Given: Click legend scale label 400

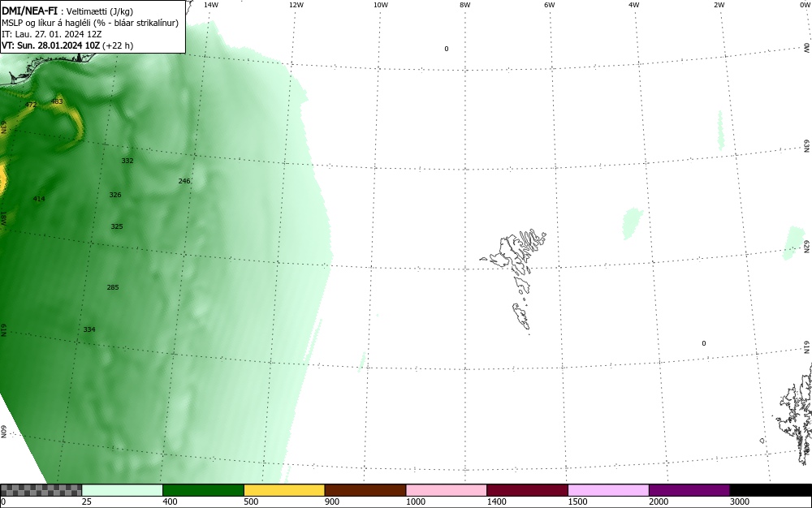Looking at the screenshot, I should pos(170,502).
